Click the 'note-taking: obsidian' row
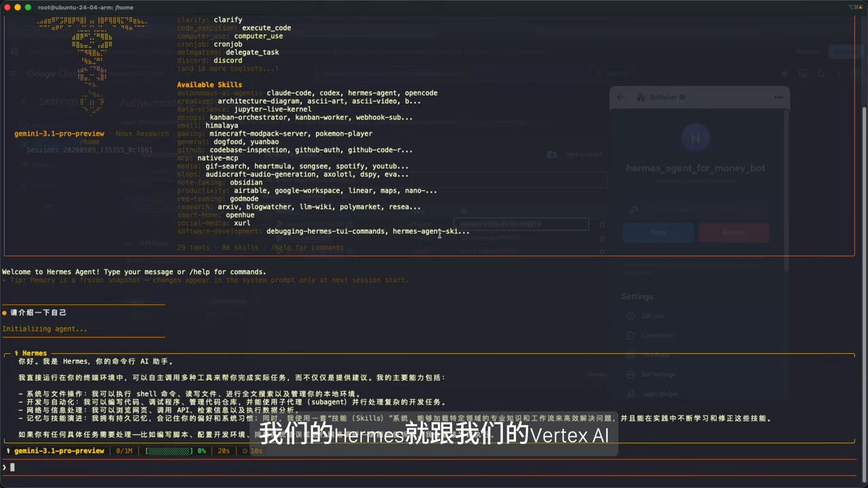This screenshot has width=868, height=488. click(x=220, y=182)
